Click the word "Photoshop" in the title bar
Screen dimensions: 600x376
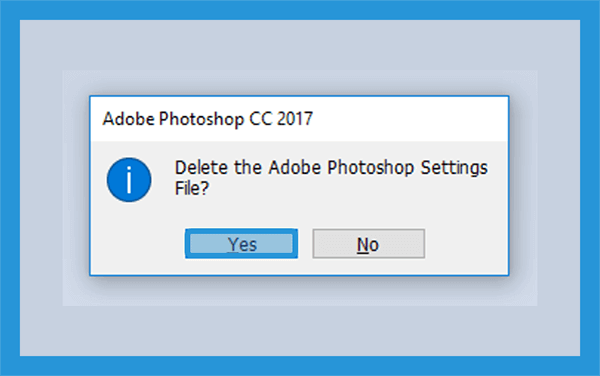[201, 119]
